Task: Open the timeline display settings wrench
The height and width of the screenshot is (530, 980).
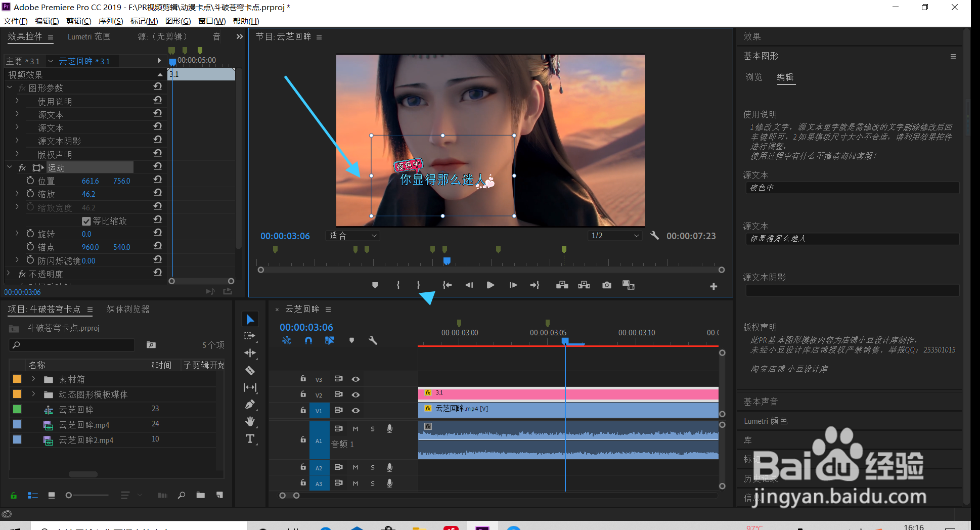Action: click(x=373, y=341)
